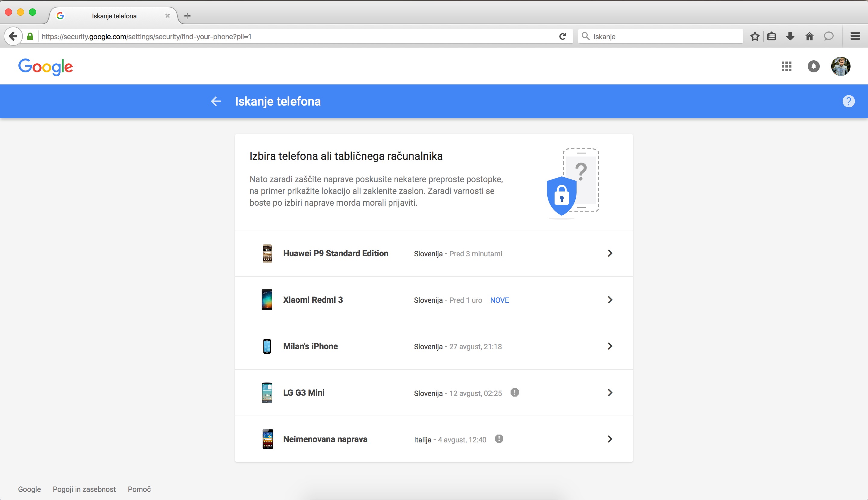Click the 'Pred 3 minutami' text
Image resolution: width=868 pixels, height=500 pixels.
tap(476, 254)
